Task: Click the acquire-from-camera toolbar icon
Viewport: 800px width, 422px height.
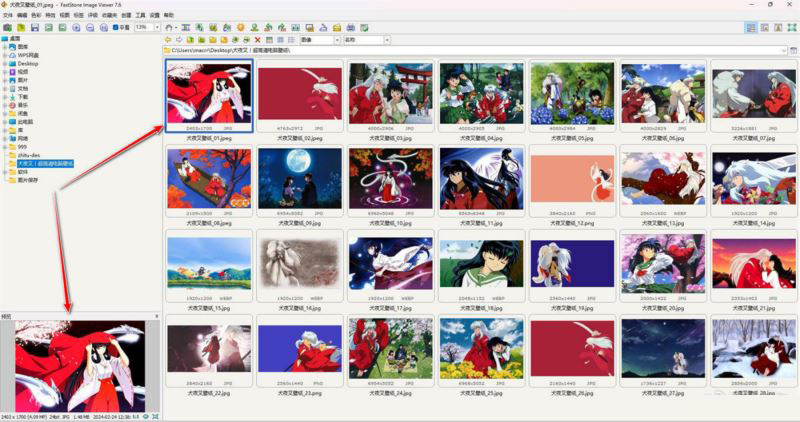Action: point(8,28)
